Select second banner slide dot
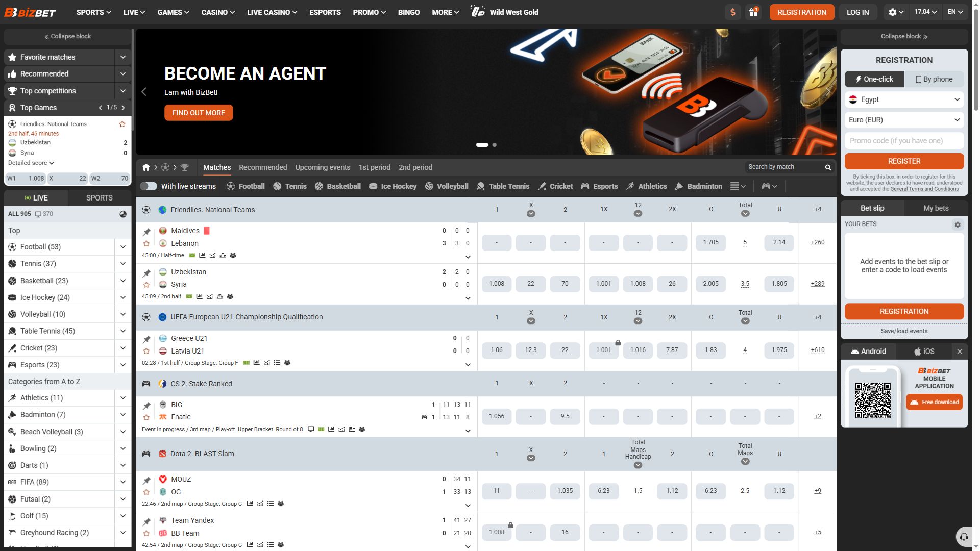The image size is (980, 551). coord(494,145)
